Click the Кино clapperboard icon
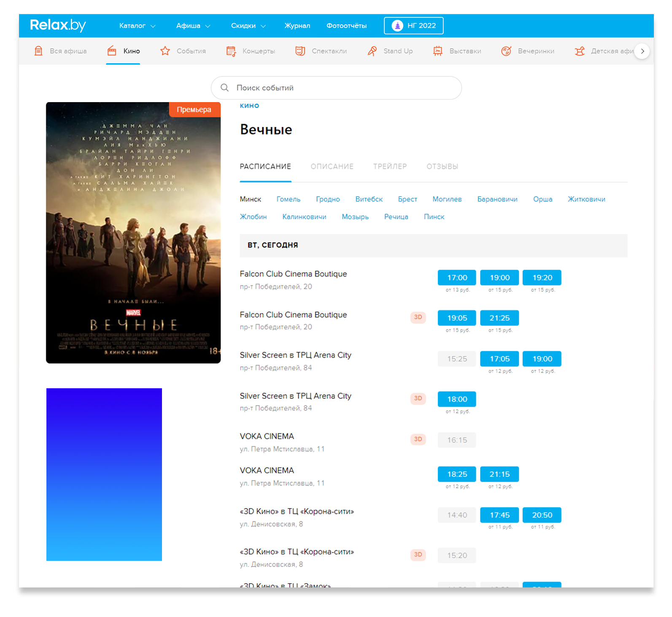672x617 pixels. coord(112,51)
